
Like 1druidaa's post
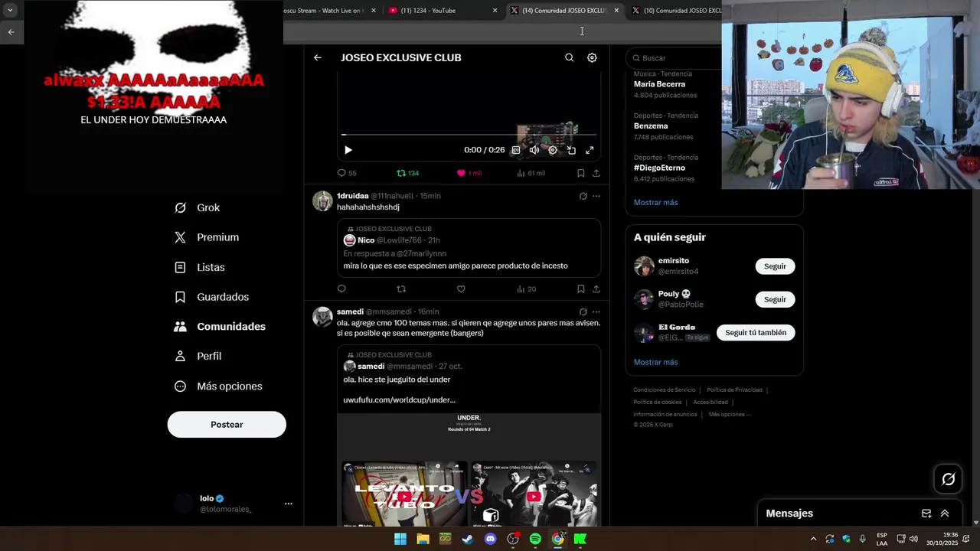pyautogui.click(x=461, y=289)
